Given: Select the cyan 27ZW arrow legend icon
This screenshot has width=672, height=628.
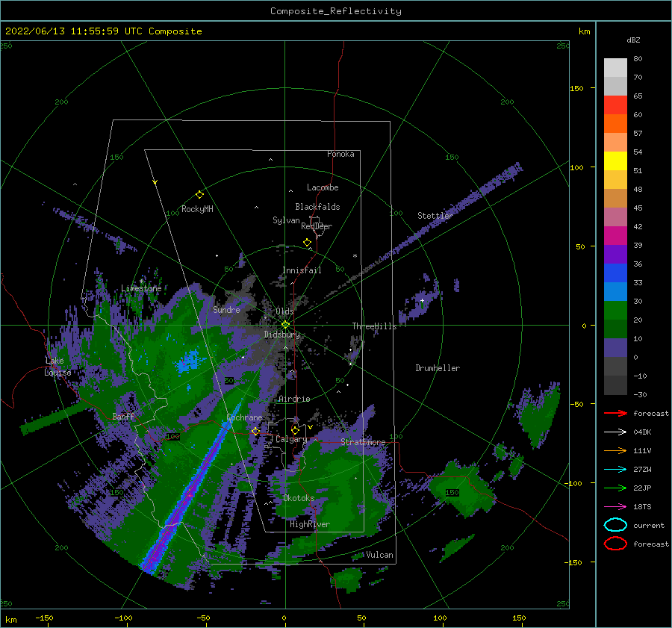Looking at the screenshot, I should coord(615,470).
